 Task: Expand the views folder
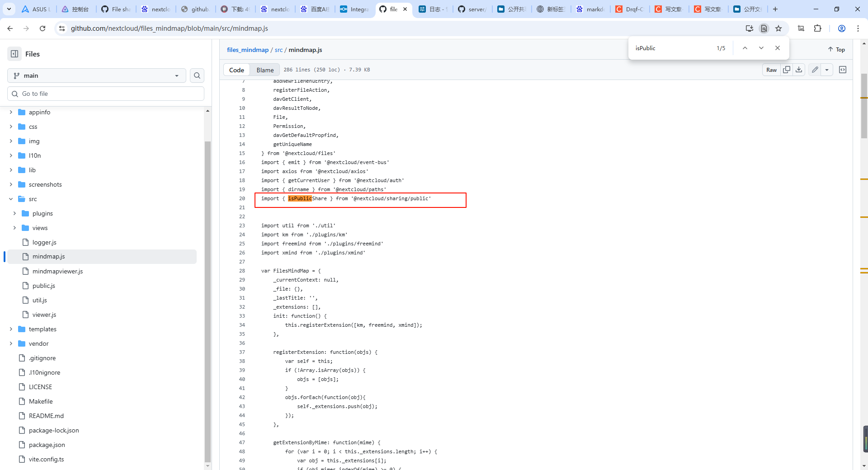14,228
